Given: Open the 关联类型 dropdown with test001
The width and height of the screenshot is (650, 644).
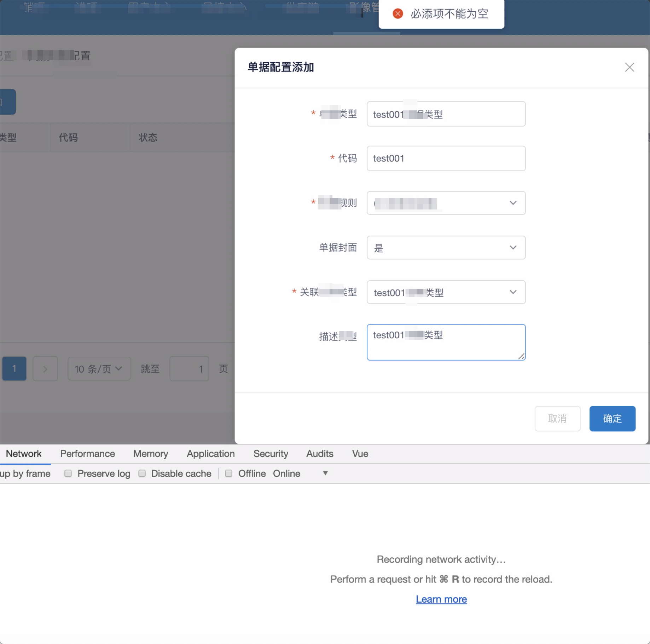Looking at the screenshot, I should click(x=446, y=292).
